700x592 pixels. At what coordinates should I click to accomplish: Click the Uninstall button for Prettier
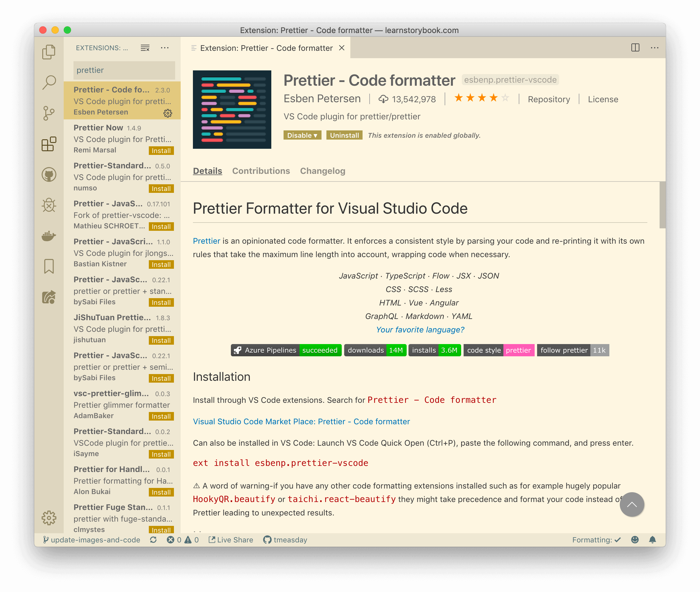tap(344, 136)
